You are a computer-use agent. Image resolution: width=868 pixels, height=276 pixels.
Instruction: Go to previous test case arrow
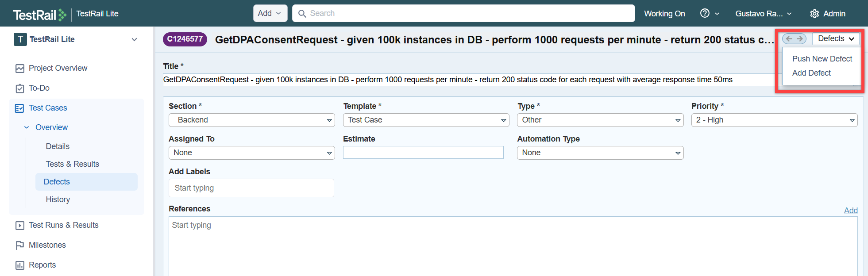point(789,39)
